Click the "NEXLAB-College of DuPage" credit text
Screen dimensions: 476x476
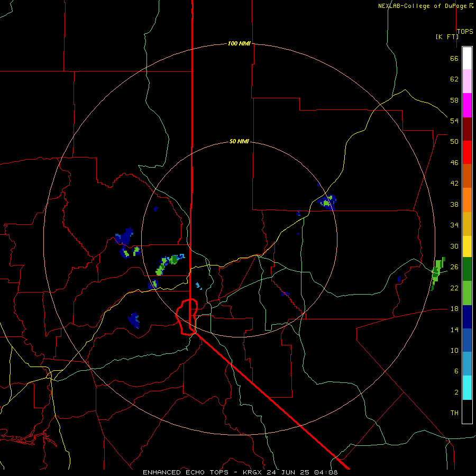(x=423, y=6)
